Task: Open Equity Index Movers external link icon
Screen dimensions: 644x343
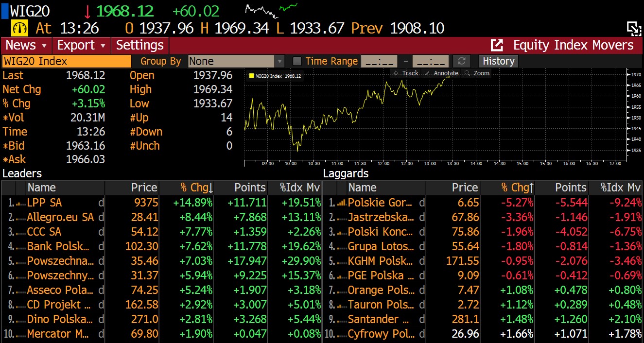Action: pos(497,45)
